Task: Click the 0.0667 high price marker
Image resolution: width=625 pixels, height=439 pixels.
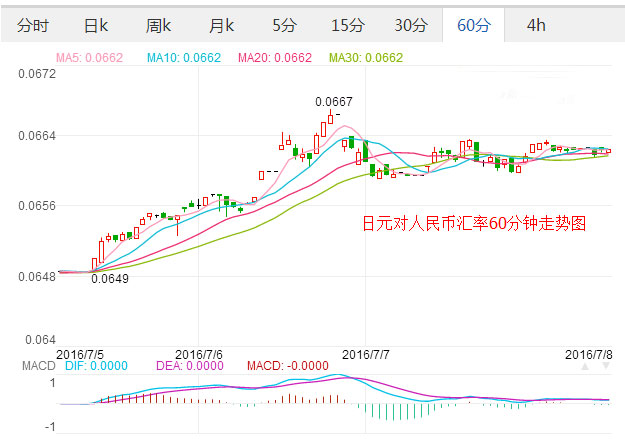Action: pyautogui.click(x=334, y=102)
